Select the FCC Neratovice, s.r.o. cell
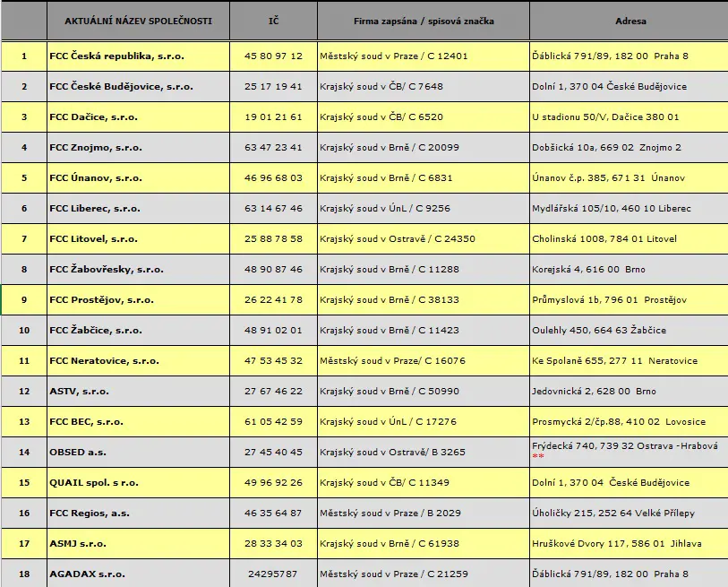 pos(138,360)
